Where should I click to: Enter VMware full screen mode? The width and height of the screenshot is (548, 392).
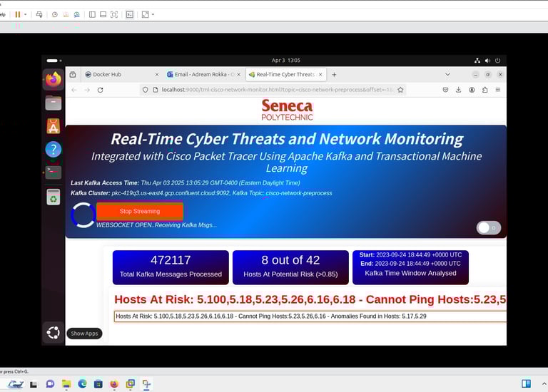tap(114, 14)
